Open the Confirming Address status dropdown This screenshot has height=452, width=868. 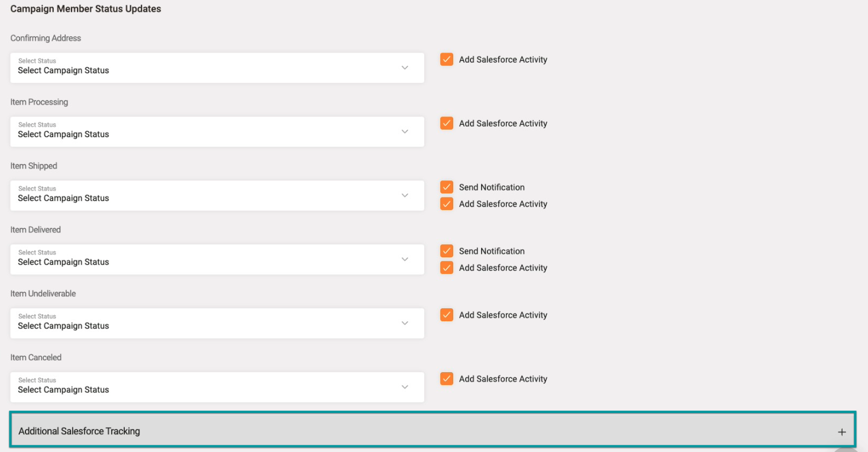coord(217,68)
